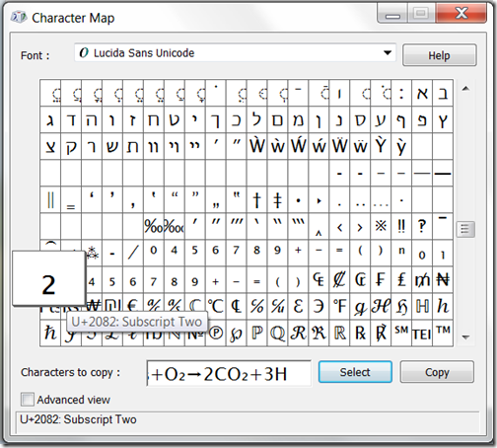
Task: Open the Font dropdown list
Action: coord(388,53)
